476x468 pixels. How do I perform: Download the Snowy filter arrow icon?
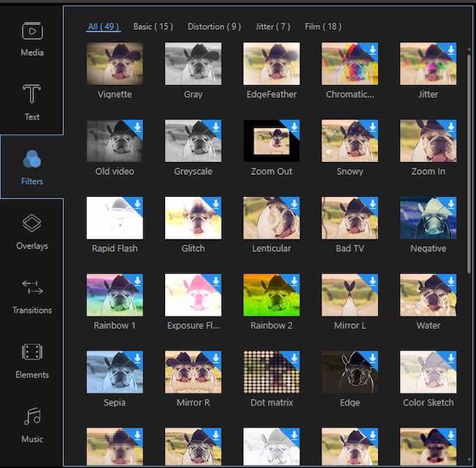coord(372,126)
